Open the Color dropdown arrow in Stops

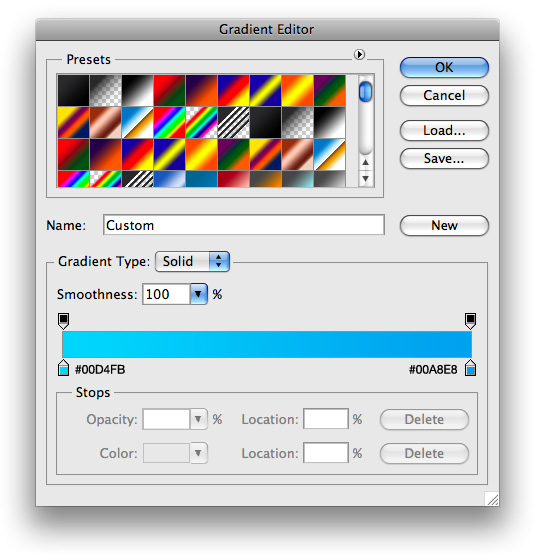(x=199, y=453)
